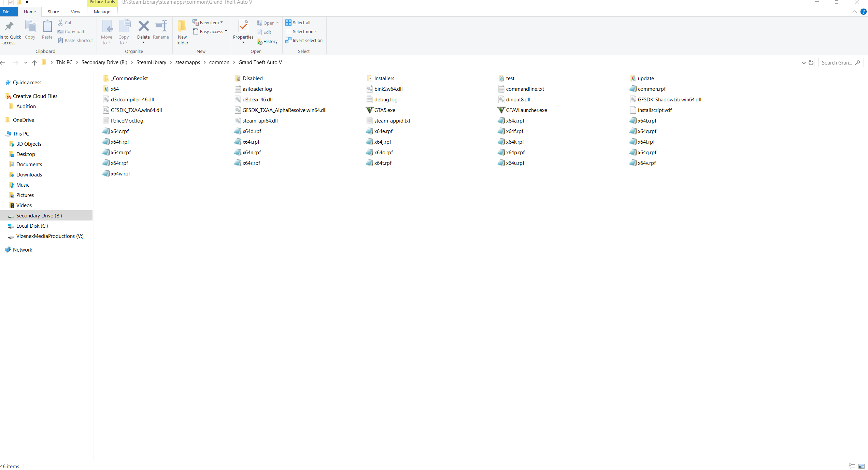Screen dimensions: 868x470
Task: Navigate to common in breadcrumb
Action: (x=219, y=62)
